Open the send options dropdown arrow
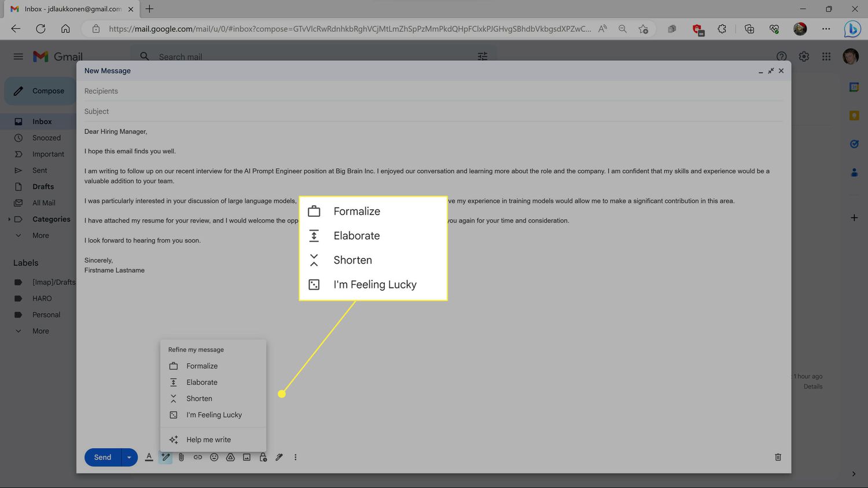This screenshot has height=488, width=868. click(129, 457)
